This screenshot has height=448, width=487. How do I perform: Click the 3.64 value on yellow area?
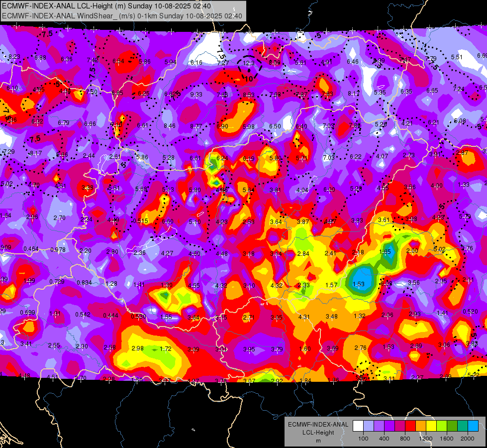coord(276,222)
